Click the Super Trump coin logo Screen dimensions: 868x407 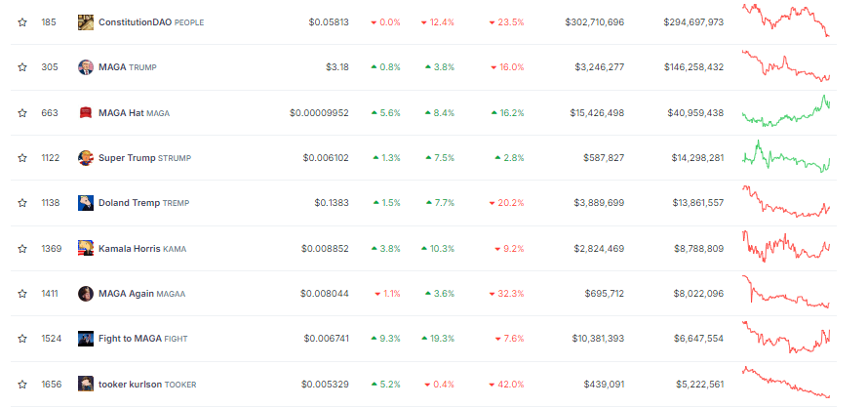(x=86, y=158)
